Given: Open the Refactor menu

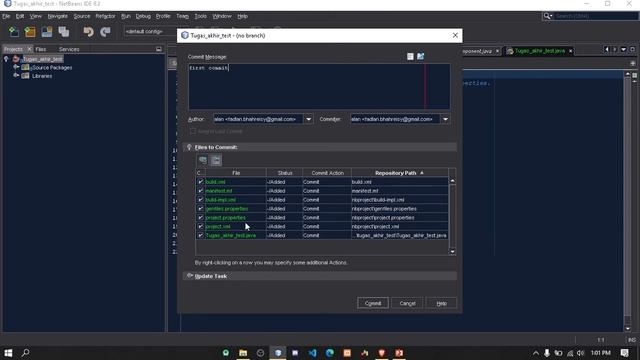Looking at the screenshot, I should point(105,16).
